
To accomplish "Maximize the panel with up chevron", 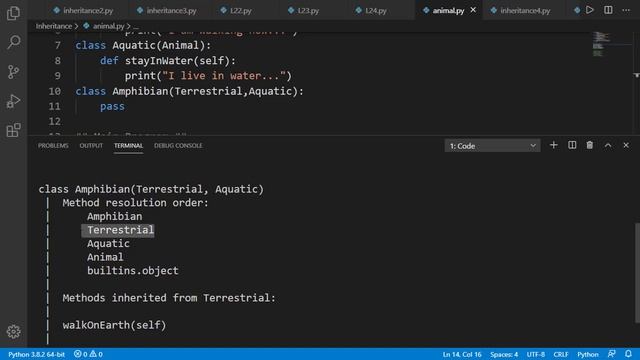I will [608, 145].
